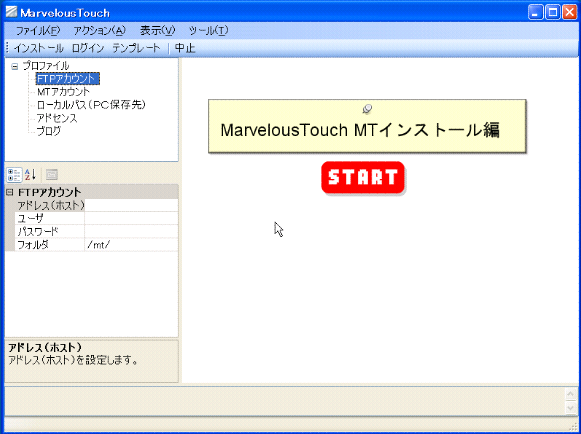
Task: Click the パスワード value field
Action: [x=131, y=232]
